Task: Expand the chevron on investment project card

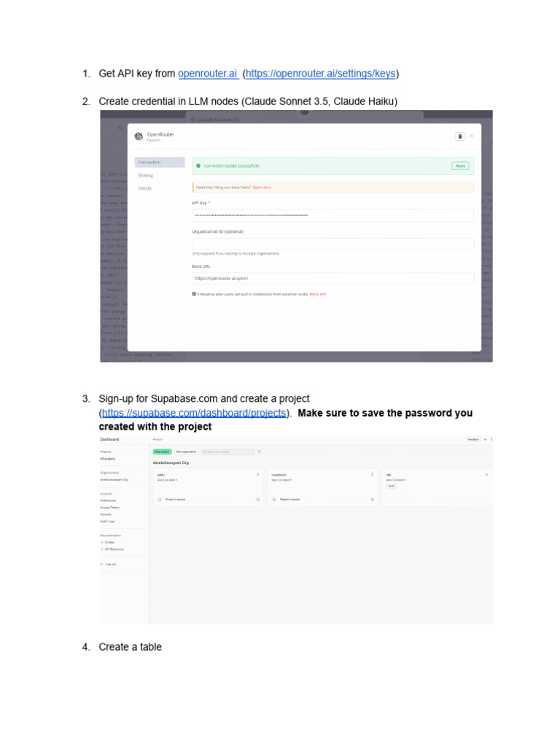Action: [x=373, y=474]
